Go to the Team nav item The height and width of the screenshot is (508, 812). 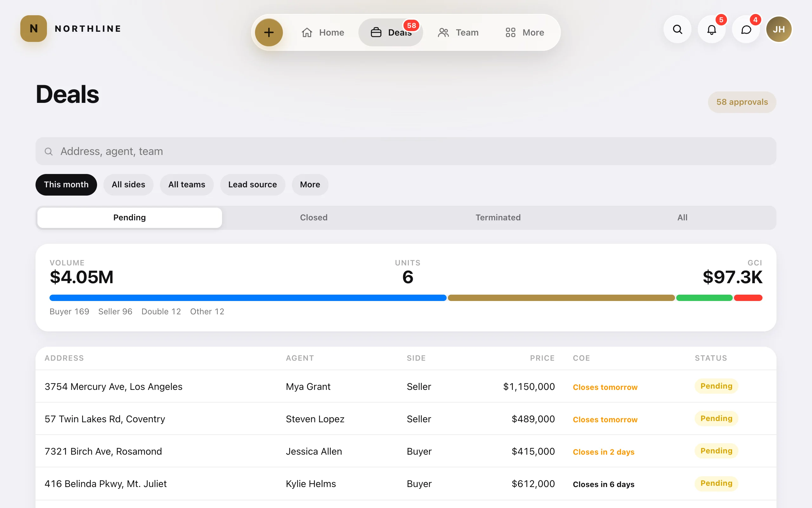[x=458, y=32]
